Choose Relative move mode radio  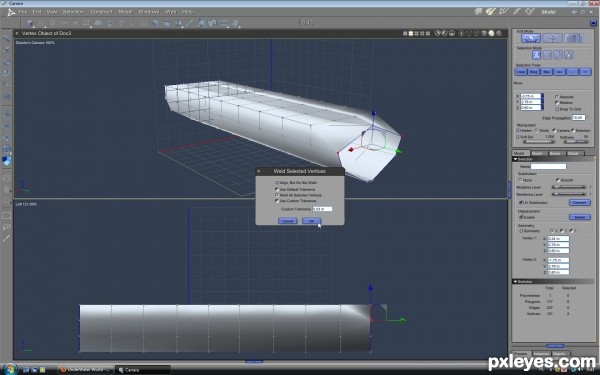[557, 103]
